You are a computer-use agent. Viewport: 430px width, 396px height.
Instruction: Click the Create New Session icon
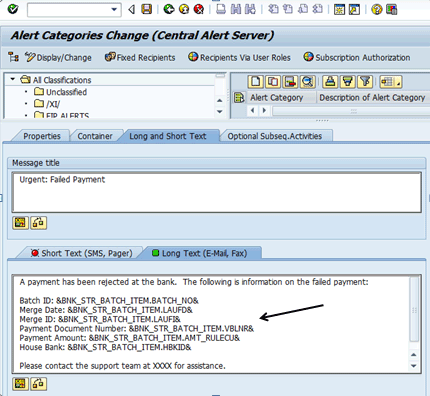point(339,9)
